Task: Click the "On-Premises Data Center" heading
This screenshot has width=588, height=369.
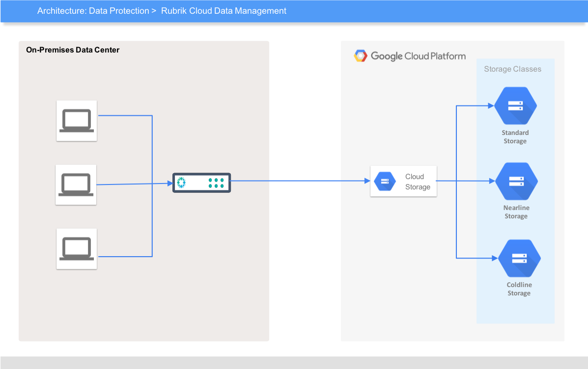Action: [x=73, y=50]
